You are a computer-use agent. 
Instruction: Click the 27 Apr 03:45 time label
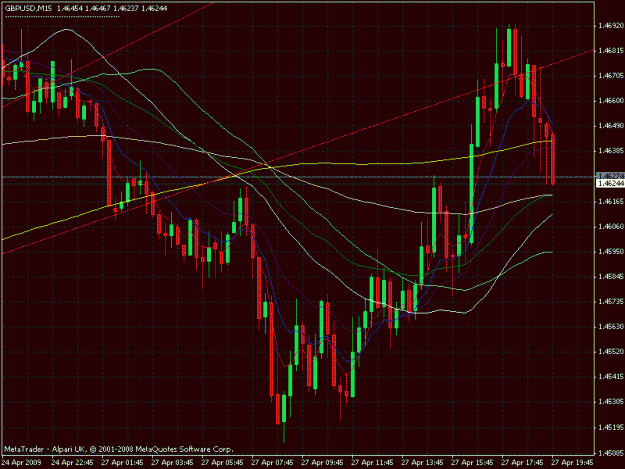pos(172,463)
